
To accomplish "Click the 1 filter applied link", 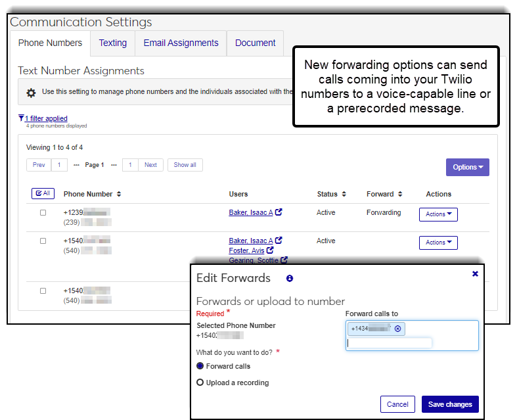I will (x=46, y=118).
